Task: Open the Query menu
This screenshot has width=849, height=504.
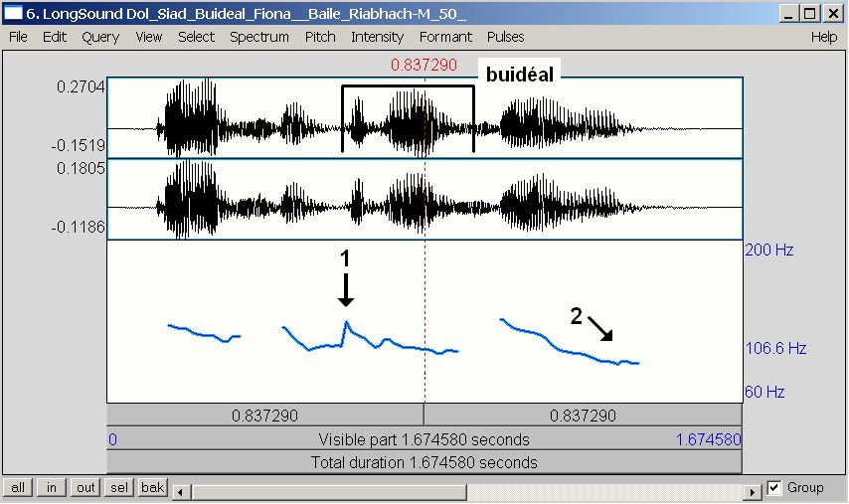Action: (x=100, y=37)
